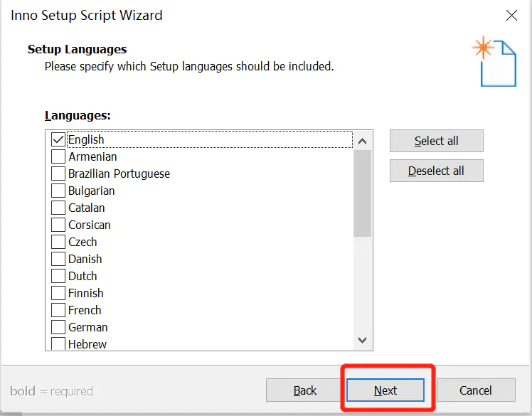Tick the Brazilian Portuguese checkbox

pos(58,174)
